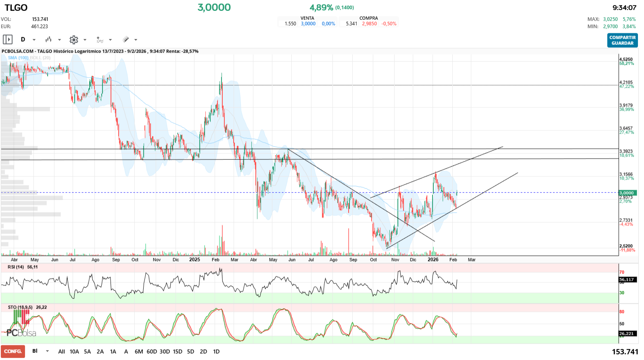Click the COMPARTIR GUARDAR button
This screenshot has height=360, width=644.
(x=622, y=40)
